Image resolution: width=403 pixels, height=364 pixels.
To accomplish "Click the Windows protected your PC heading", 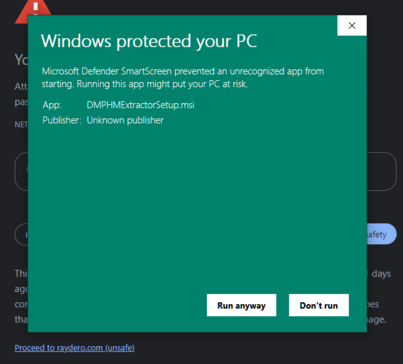I will tap(149, 41).
